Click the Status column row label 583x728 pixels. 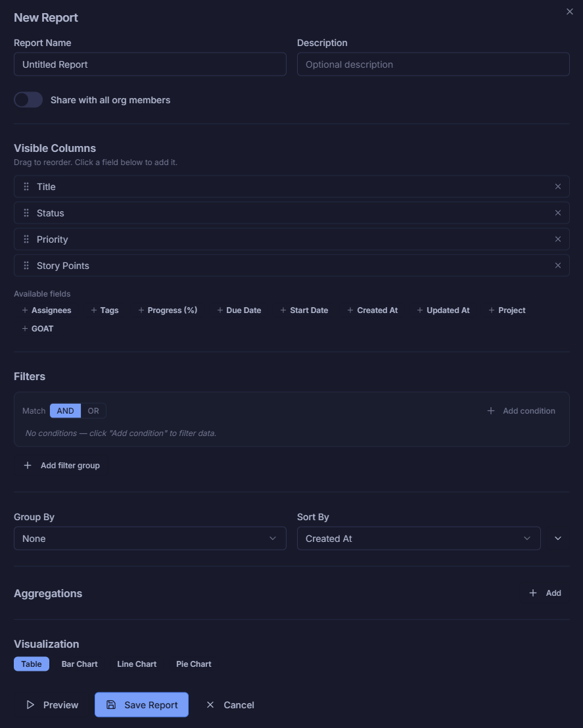(x=50, y=213)
